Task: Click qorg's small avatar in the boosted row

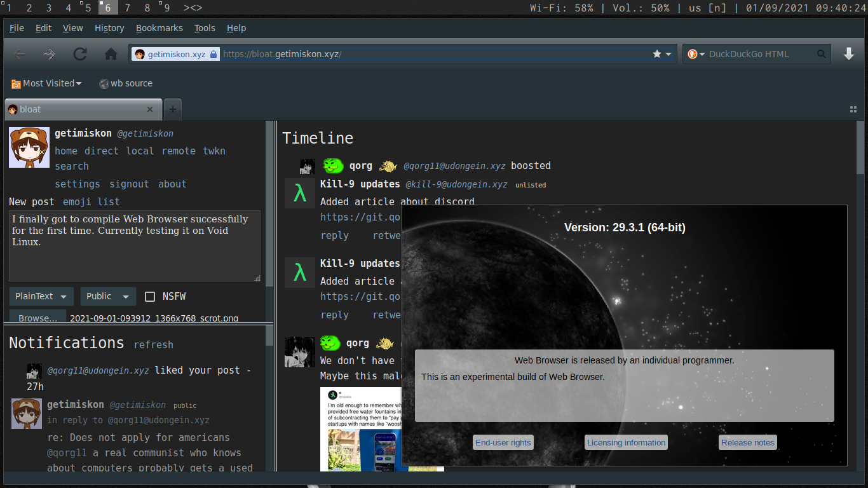Action: pyautogui.click(x=308, y=166)
